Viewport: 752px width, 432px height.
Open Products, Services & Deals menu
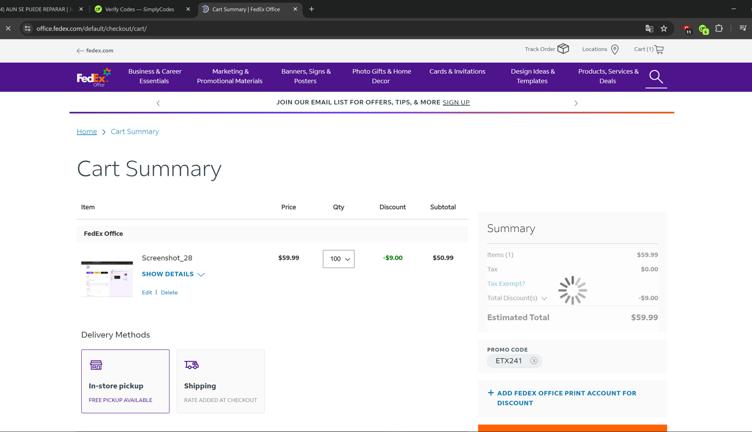point(608,76)
